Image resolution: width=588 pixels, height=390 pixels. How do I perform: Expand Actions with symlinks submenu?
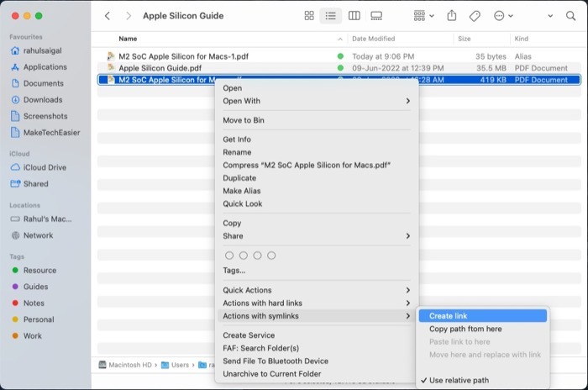tap(317, 316)
